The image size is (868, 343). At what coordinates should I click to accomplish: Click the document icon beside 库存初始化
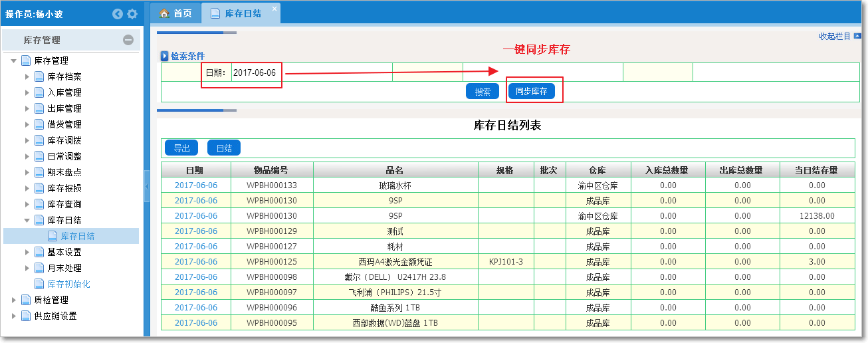pos(40,284)
